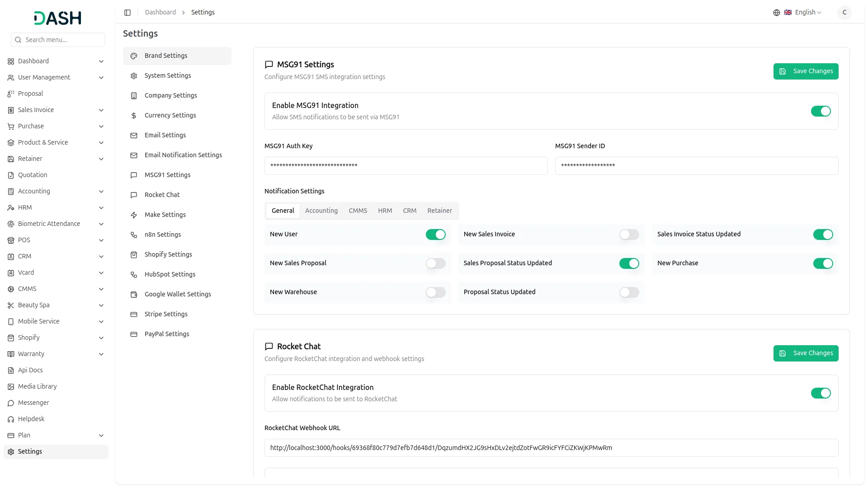The image size is (868, 488).
Task: Expand the Dashboard menu chevron
Action: click(101, 61)
